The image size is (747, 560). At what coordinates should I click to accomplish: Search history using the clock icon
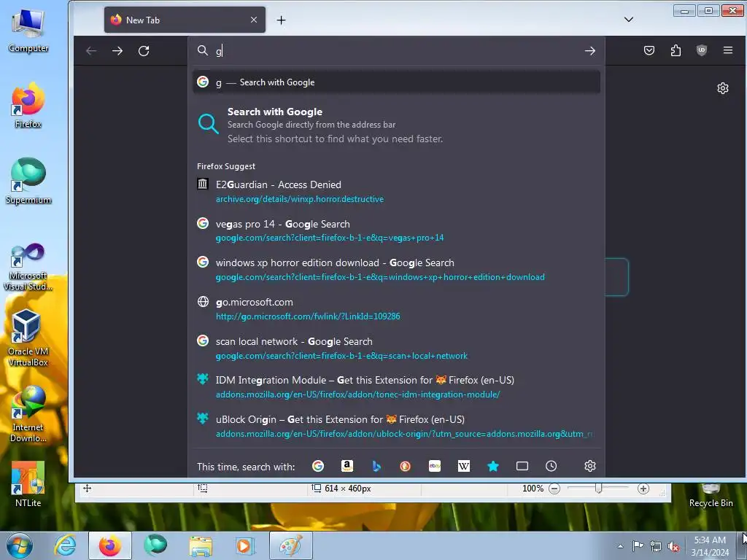(x=551, y=466)
